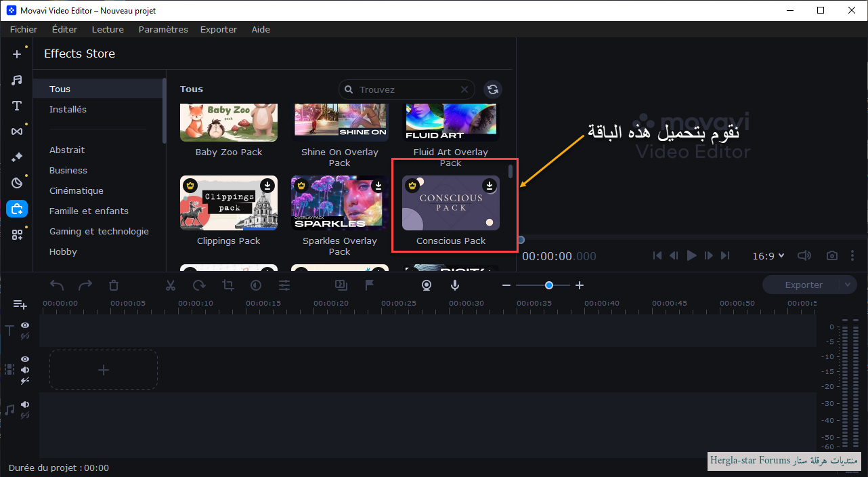This screenshot has width=868, height=477.
Task: Click the Redo arrow in timeline toolbar
Action: [85, 285]
